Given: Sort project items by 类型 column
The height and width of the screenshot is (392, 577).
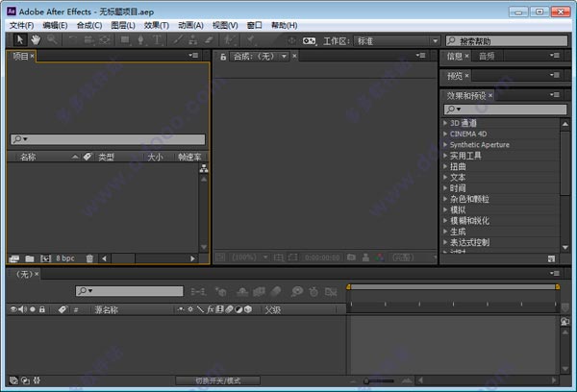Looking at the screenshot, I should tap(106, 157).
